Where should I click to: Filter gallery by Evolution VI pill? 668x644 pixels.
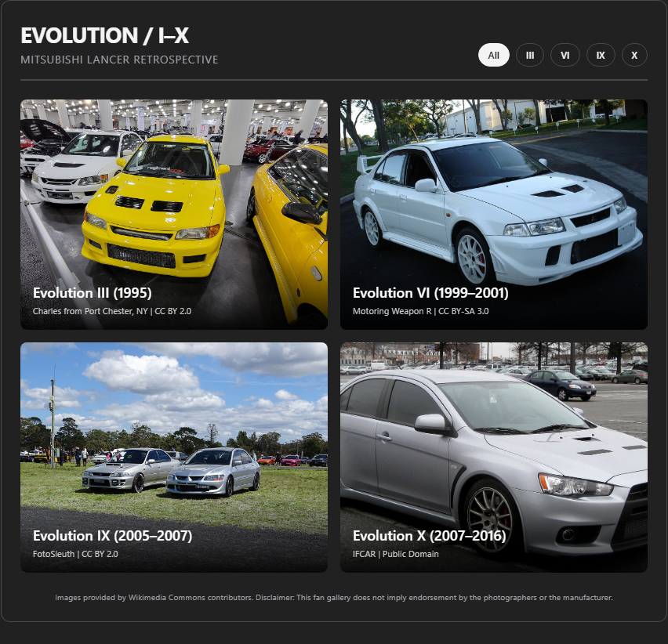[565, 55]
